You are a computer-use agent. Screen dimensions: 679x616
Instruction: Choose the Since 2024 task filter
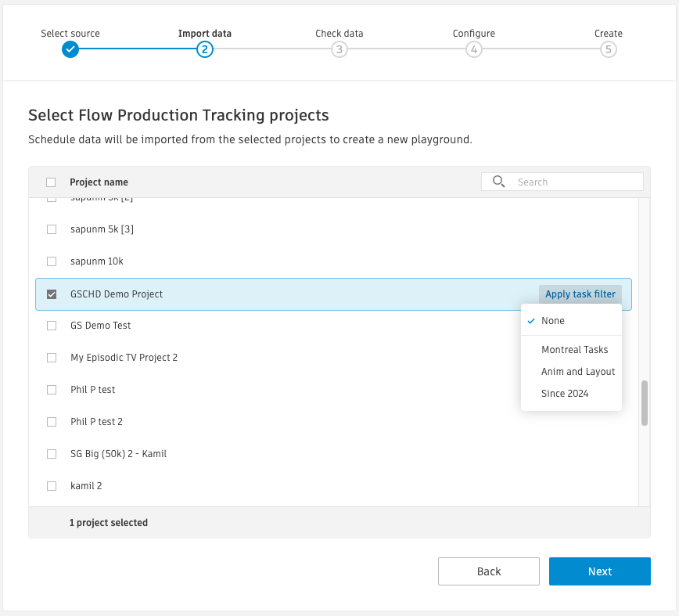click(565, 394)
